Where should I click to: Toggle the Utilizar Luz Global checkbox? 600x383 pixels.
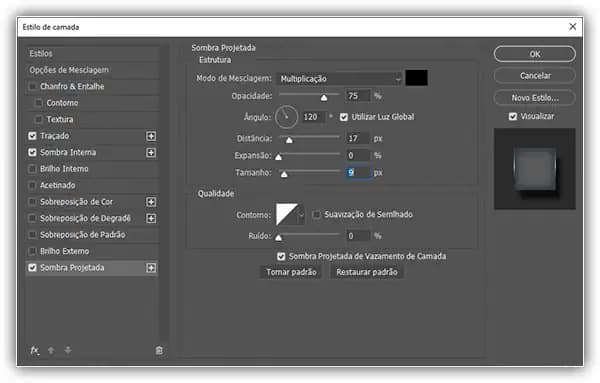pyautogui.click(x=344, y=117)
